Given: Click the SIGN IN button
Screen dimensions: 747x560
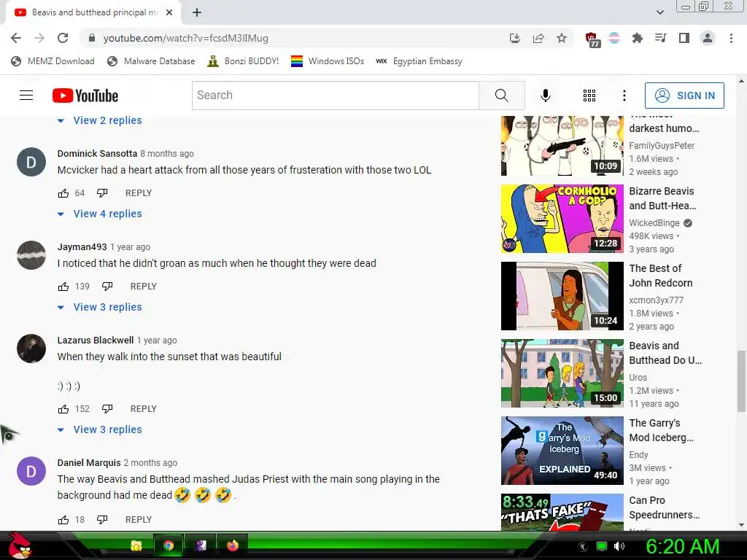Looking at the screenshot, I should [x=684, y=96].
